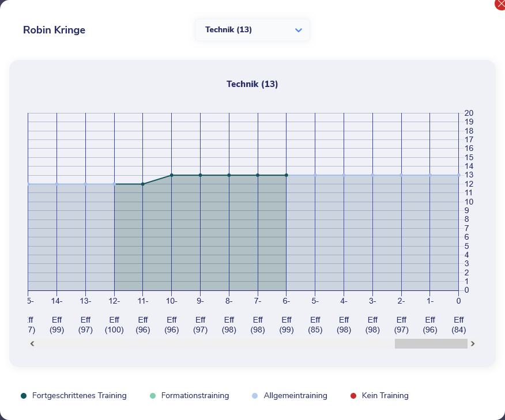Close the player training dialog
The image size is (505, 420).
click(500, 3)
